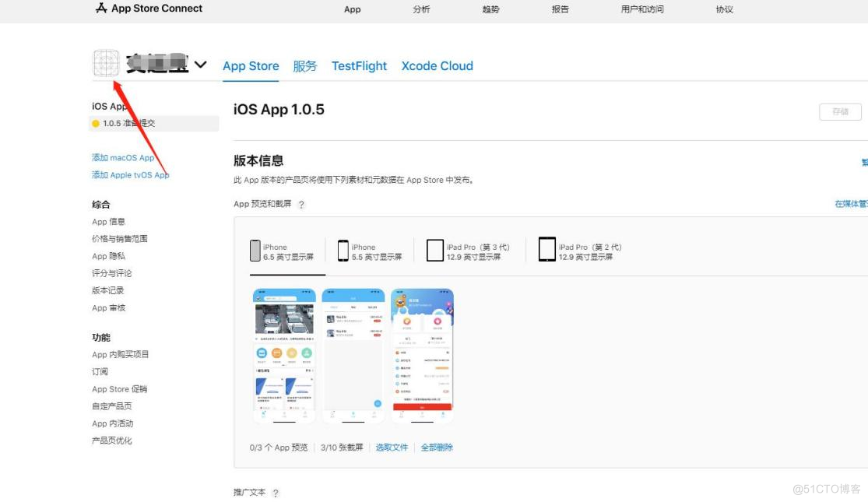Open App Store 促销 in sidebar
Viewport: 868px width, 502px height.
[x=120, y=389]
